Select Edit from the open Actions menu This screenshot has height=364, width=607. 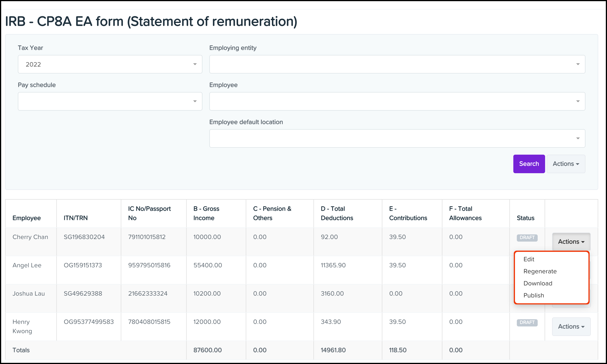(529, 259)
